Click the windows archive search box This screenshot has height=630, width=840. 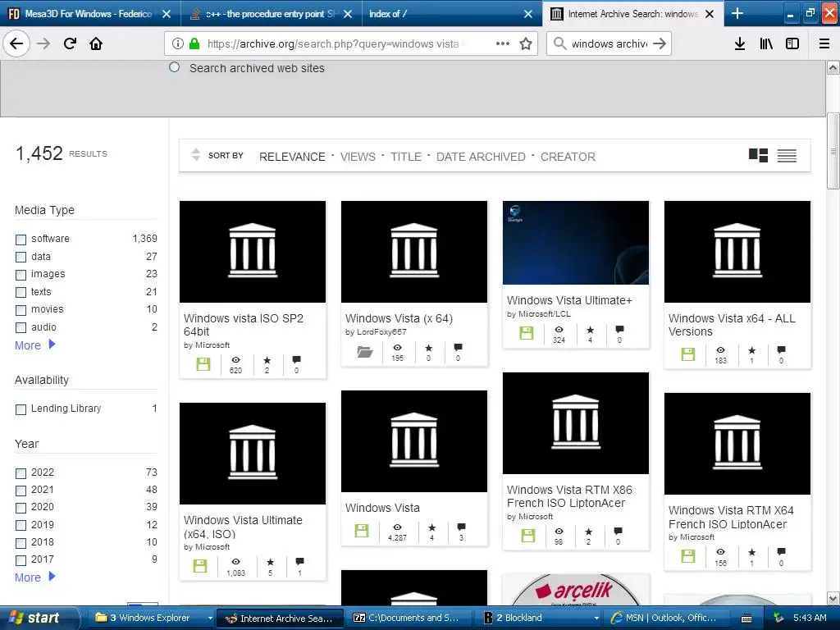coord(609,43)
